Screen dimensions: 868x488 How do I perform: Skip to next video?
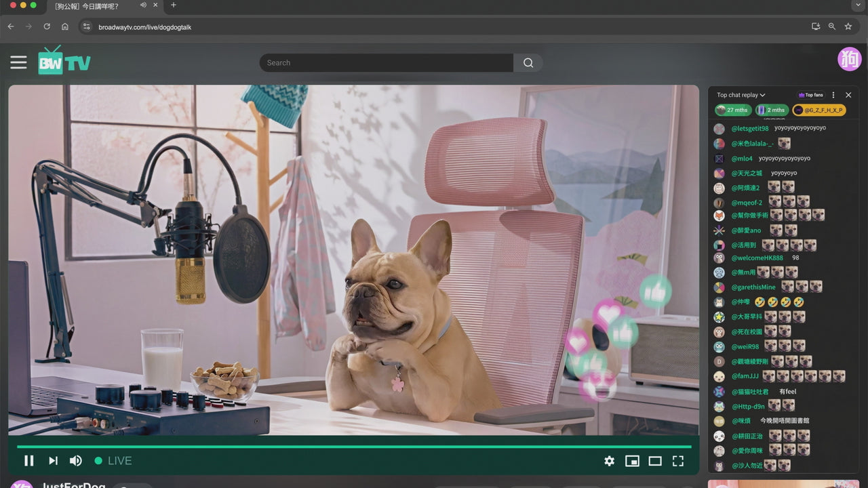coord(53,461)
